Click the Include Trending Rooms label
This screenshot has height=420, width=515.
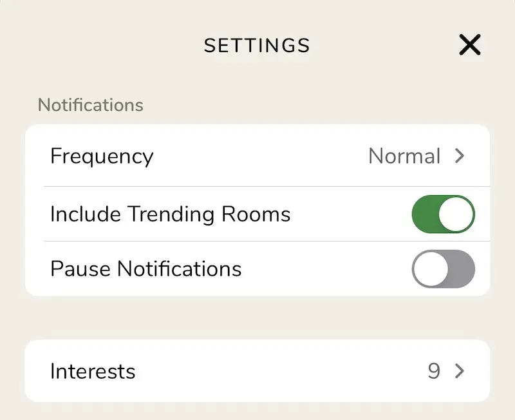tap(170, 214)
